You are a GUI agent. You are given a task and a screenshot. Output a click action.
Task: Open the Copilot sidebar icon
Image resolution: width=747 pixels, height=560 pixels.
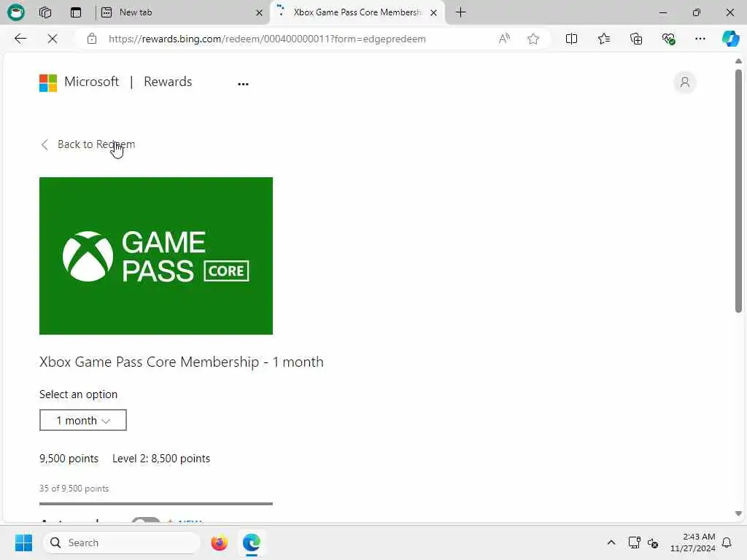coord(730,39)
